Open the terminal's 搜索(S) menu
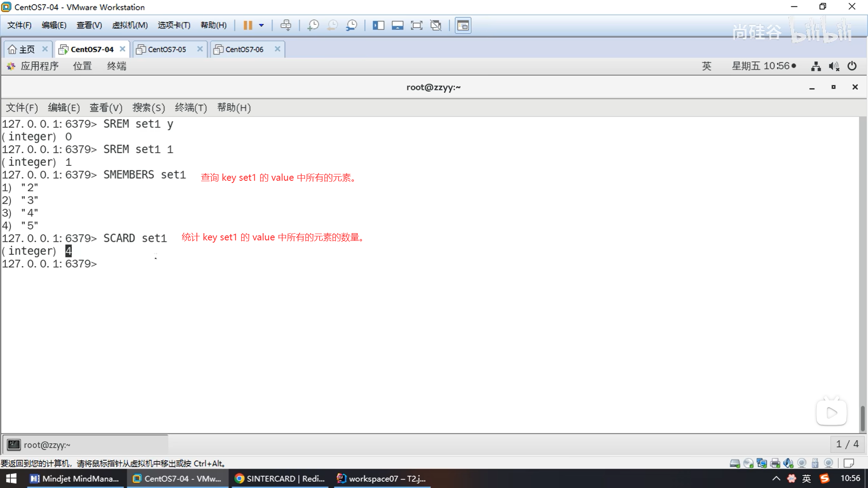This screenshot has height=488, width=868. [x=148, y=108]
